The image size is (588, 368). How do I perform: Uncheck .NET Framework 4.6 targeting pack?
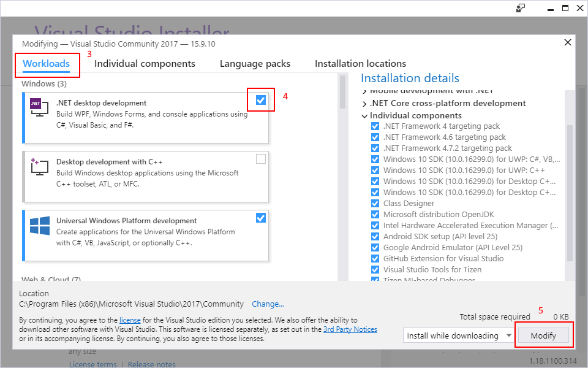click(x=375, y=137)
